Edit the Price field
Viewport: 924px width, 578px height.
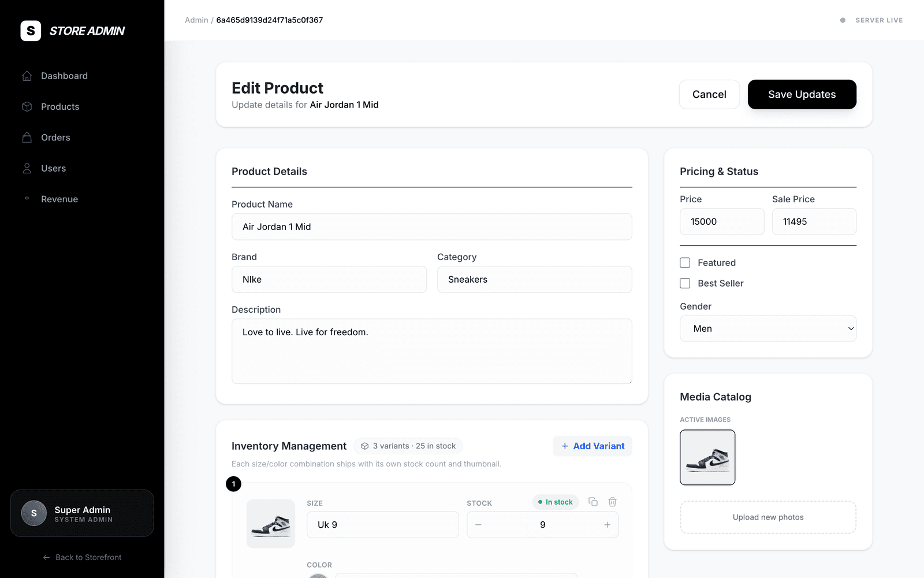click(722, 221)
